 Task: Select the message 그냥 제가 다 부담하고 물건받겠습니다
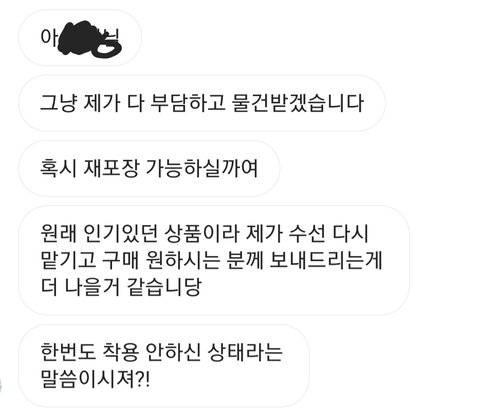(x=202, y=103)
